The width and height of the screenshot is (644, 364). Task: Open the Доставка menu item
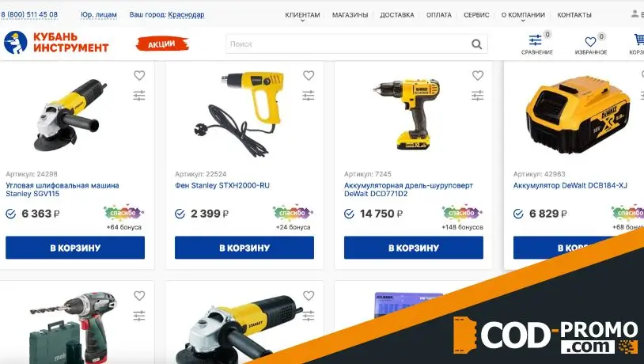pos(396,15)
